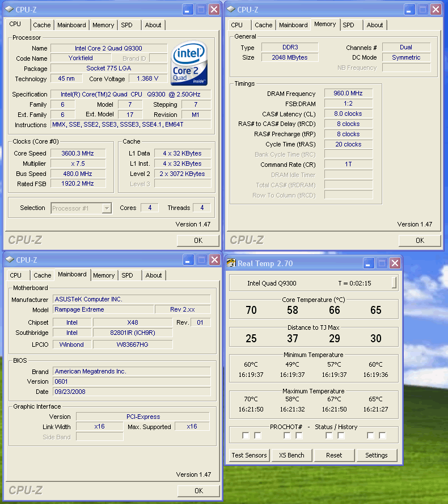Toggle fourth core's PROCHOT status checkbox
Screen dimensions: 448x504
(x=370, y=435)
